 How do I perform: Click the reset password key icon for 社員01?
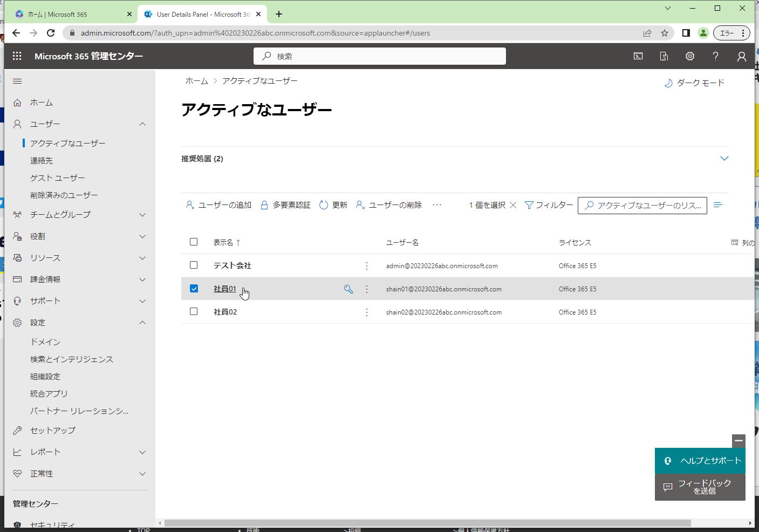tap(348, 289)
